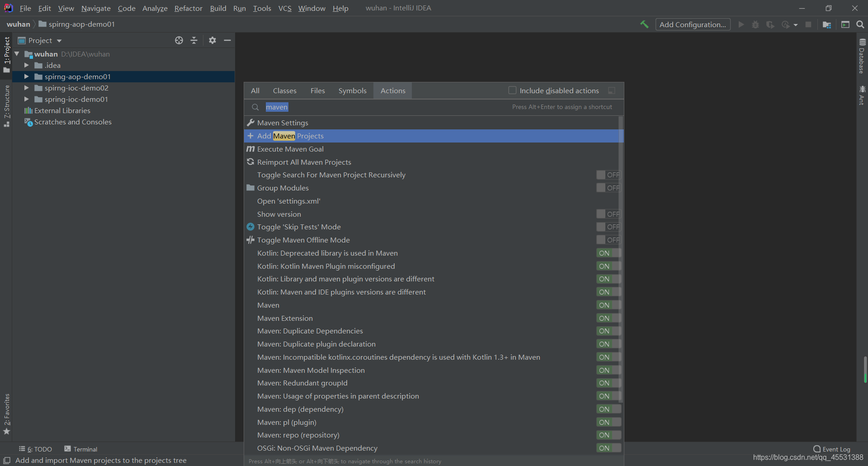Click the Locate/Select Opened File target icon
Screen dimensions: 868x466
pos(179,40)
